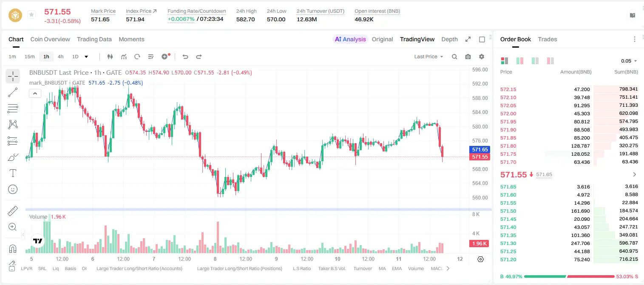Open the indicators icon in chart toolbar
644x285 pixels.
[x=124, y=57]
